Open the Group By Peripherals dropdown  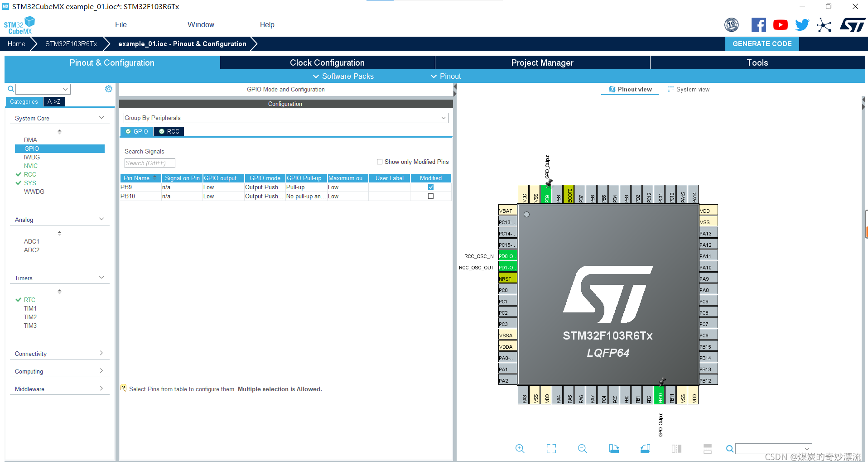coord(286,118)
